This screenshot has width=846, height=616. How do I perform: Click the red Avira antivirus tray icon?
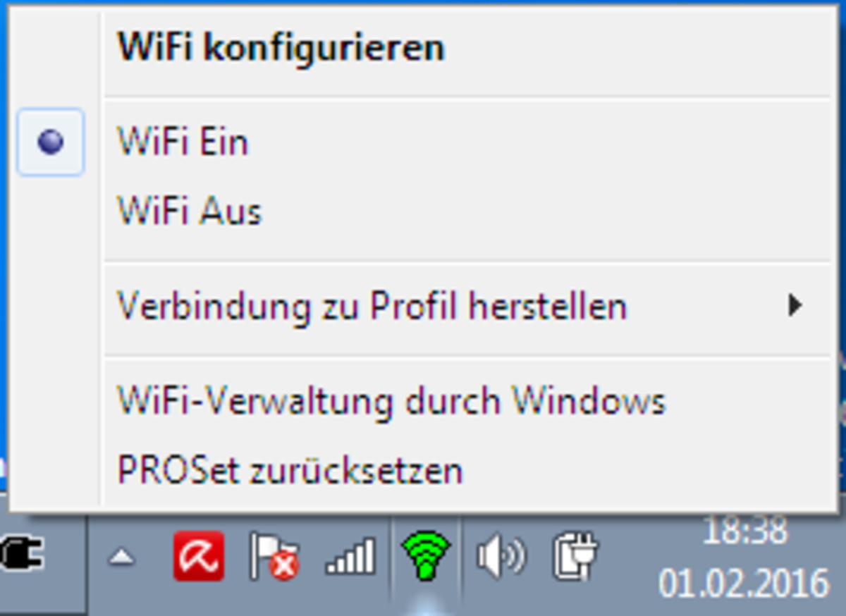coord(199,556)
